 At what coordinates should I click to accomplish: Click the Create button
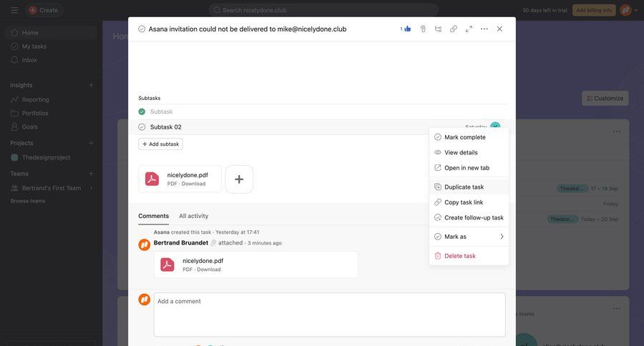[44, 10]
